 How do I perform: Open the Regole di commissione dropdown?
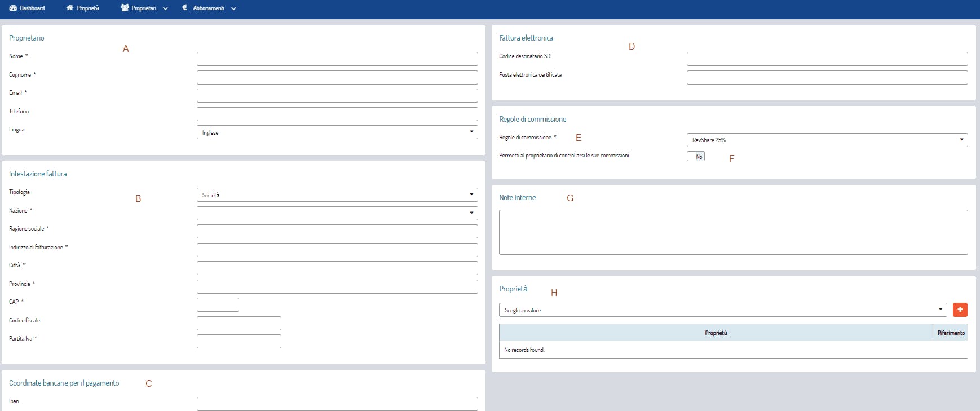pyautogui.click(x=827, y=140)
